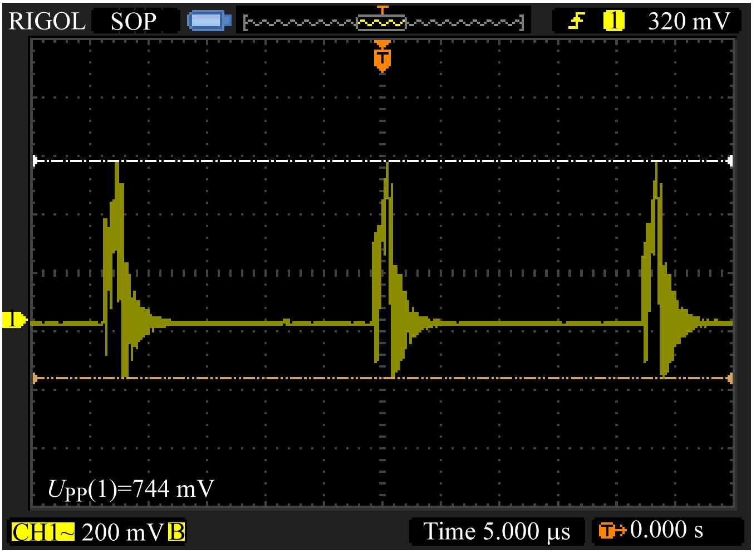Click the right handle of upper white cursor

pyautogui.click(x=730, y=161)
